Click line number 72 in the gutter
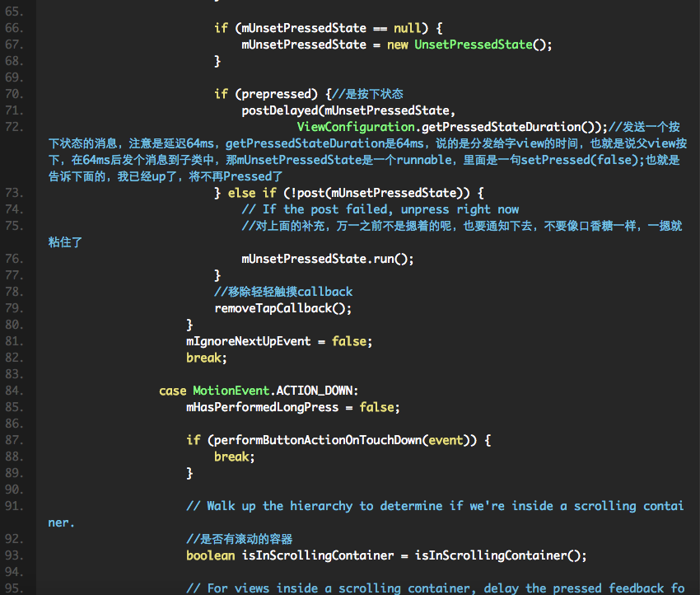Screen dimensions: 700x595 pos(14,127)
